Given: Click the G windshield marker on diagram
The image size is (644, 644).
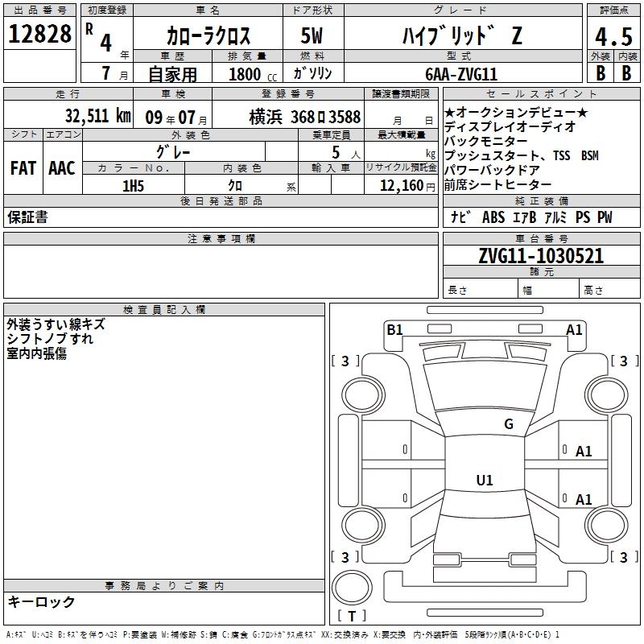Looking at the screenshot, I should (x=508, y=424).
